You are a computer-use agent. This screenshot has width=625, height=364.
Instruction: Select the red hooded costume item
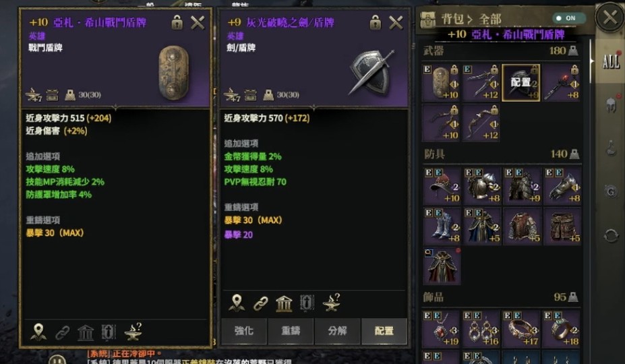click(442, 266)
